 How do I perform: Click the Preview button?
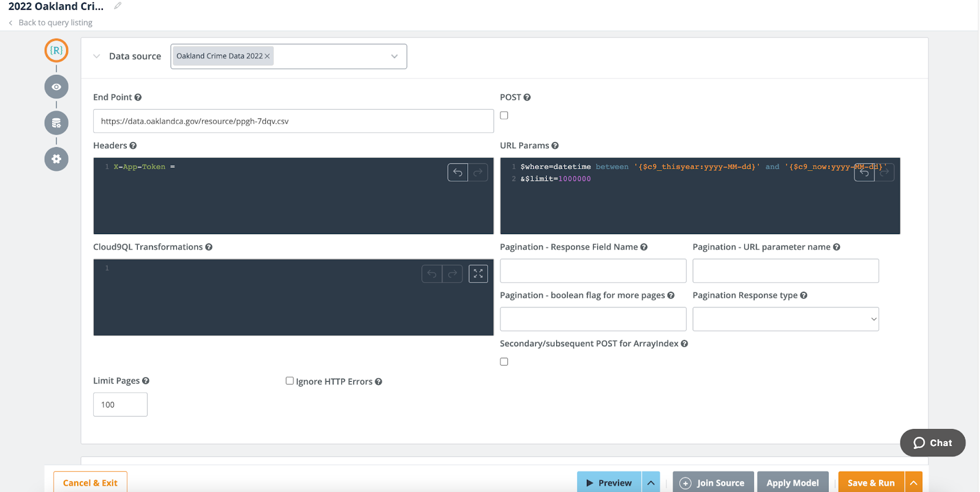[x=609, y=483]
